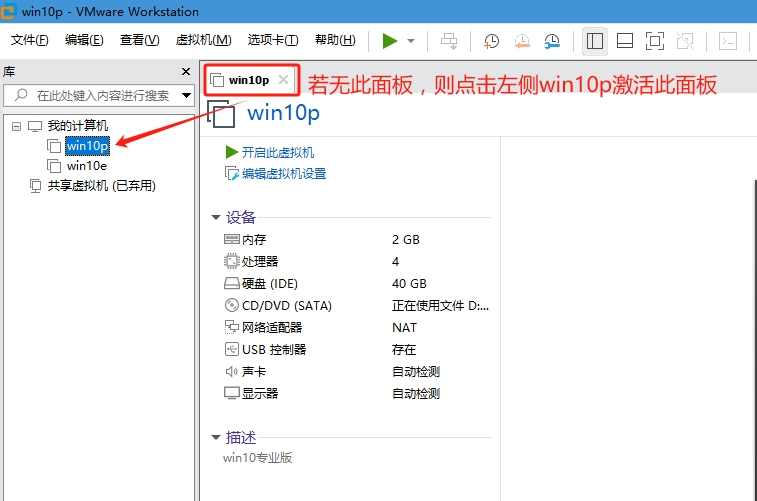Collapse the 我的计算机 tree node
The width and height of the screenshot is (757, 501).
tap(16, 126)
